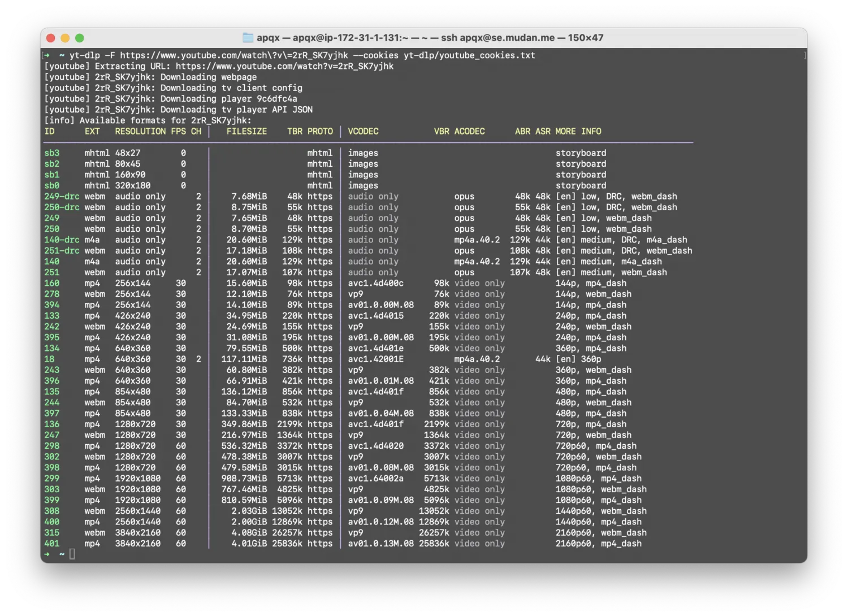
Task: Click the folder proxy icon in title bar
Action: tap(248, 38)
